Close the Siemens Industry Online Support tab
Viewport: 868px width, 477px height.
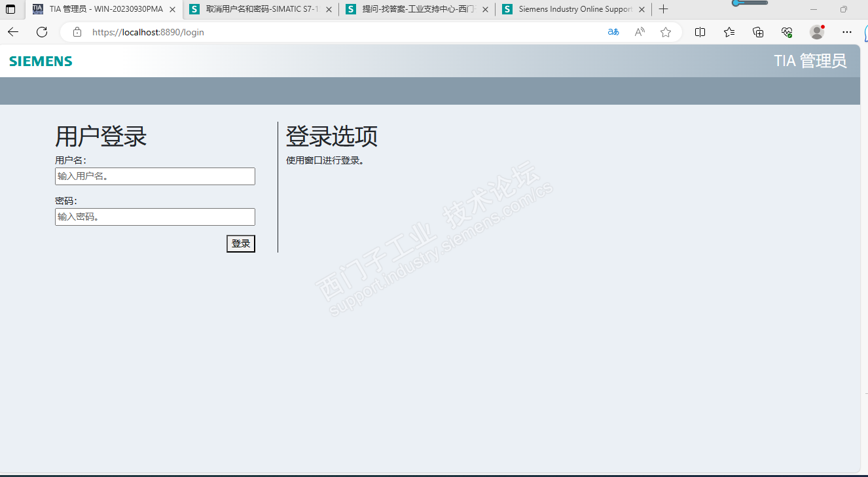642,10
